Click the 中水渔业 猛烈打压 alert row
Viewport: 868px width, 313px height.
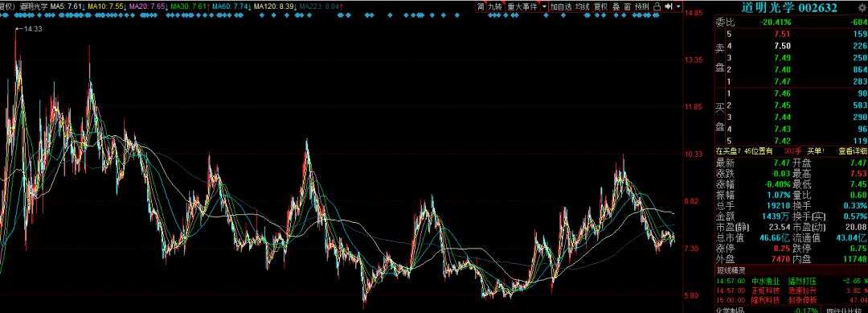coord(791,282)
